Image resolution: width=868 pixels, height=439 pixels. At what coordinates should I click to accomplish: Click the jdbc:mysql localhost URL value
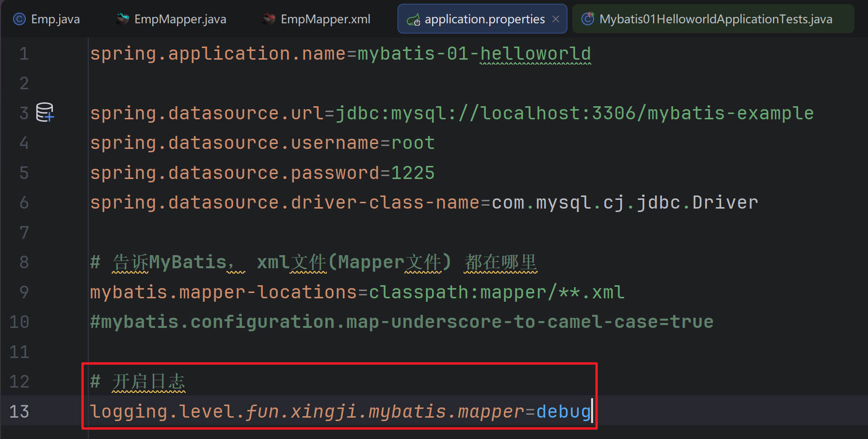574,113
